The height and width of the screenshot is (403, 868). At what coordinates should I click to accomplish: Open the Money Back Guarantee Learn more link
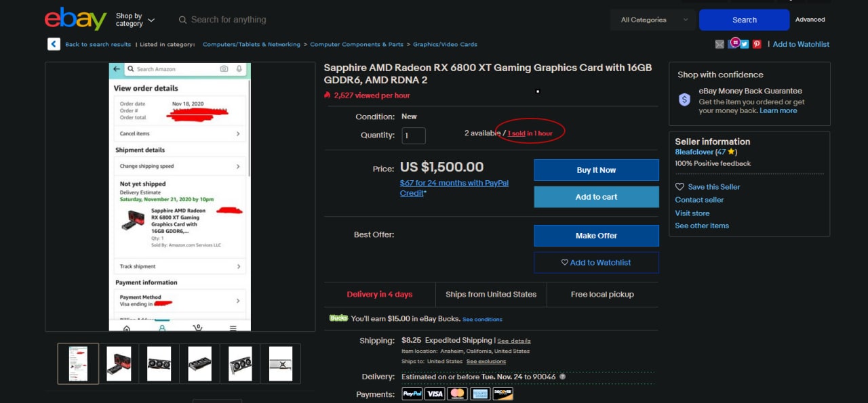click(778, 110)
